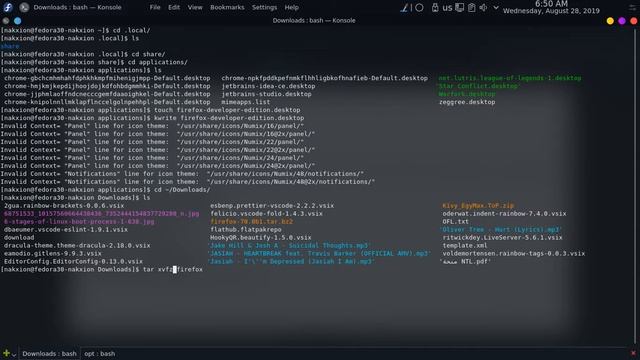The image size is (640, 360).
Task: Click the 'Warfork.desktop' green entry
Action: [467, 94]
